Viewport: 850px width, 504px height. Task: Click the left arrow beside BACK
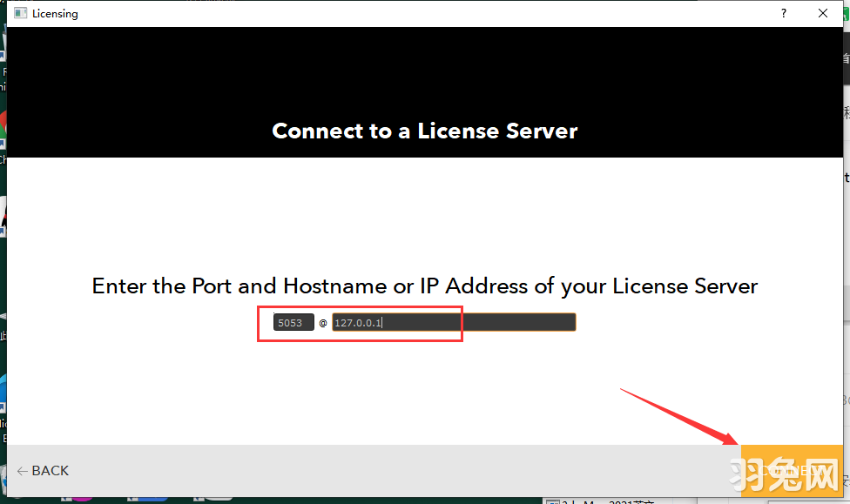pos(22,471)
